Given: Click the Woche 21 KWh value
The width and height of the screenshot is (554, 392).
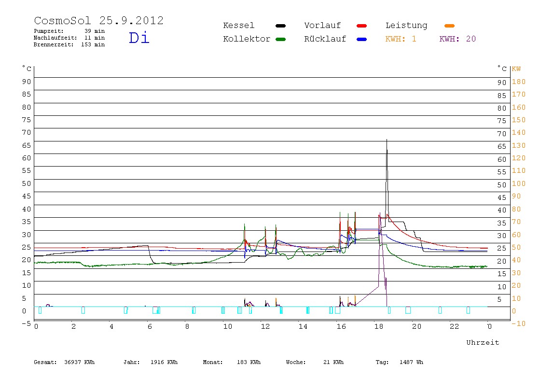Looking at the screenshot, I should click(x=315, y=362).
